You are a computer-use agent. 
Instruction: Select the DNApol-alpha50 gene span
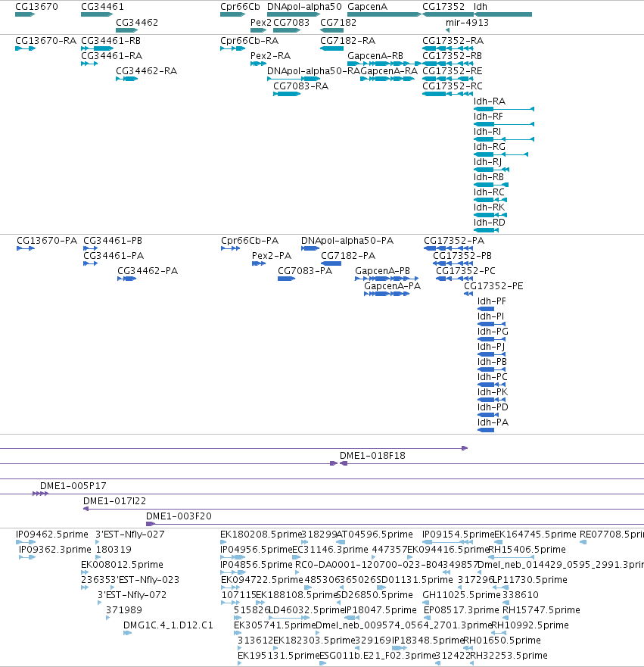294,14
